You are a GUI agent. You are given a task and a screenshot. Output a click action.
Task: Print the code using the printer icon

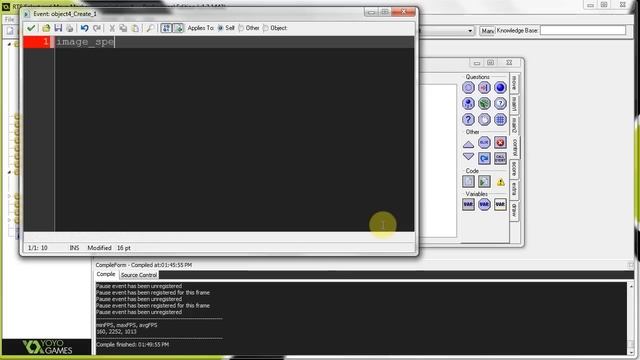[x=70, y=28]
